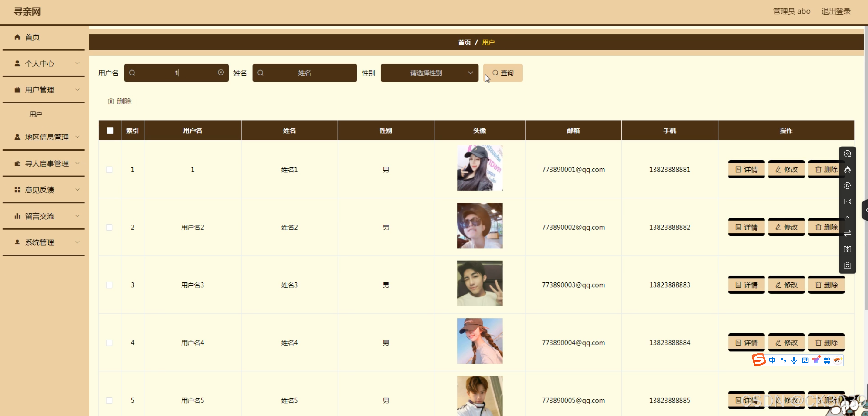Select the 用户 submenu item in sidebar
Screen dimensions: 868x416
(36, 114)
